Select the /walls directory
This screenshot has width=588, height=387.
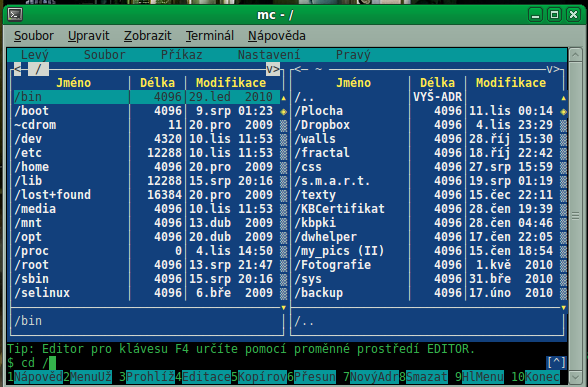point(427,139)
